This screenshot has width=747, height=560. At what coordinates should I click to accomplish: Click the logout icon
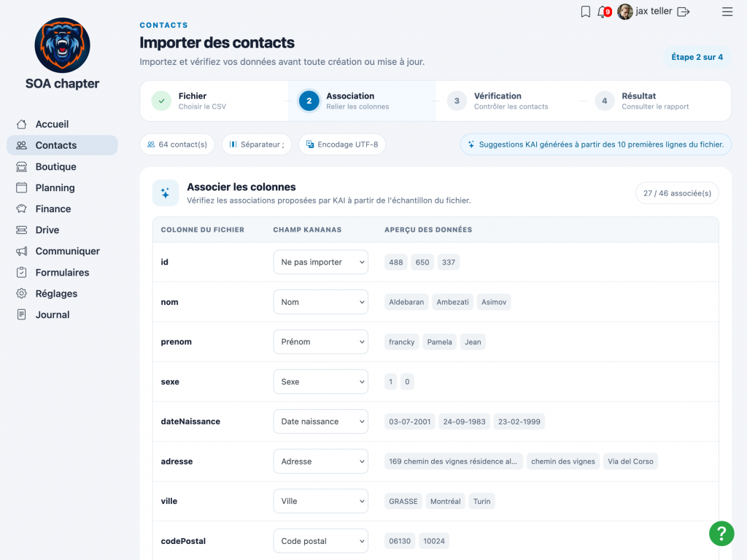(x=683, y=12)
